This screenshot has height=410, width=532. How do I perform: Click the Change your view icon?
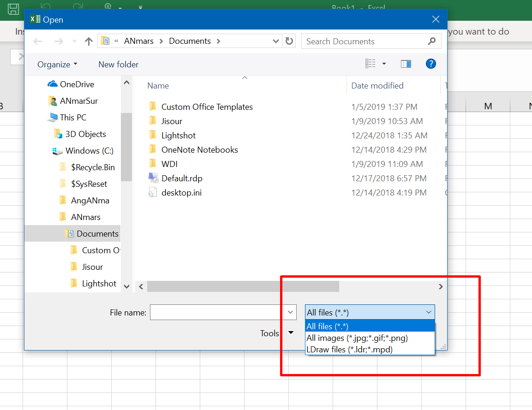(x=371, y=64)
